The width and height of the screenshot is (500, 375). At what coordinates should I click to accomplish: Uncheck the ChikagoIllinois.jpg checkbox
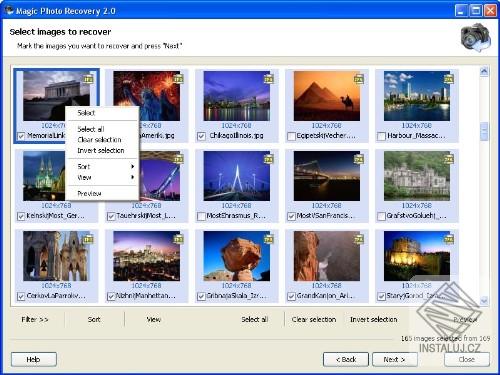[201, 136]
